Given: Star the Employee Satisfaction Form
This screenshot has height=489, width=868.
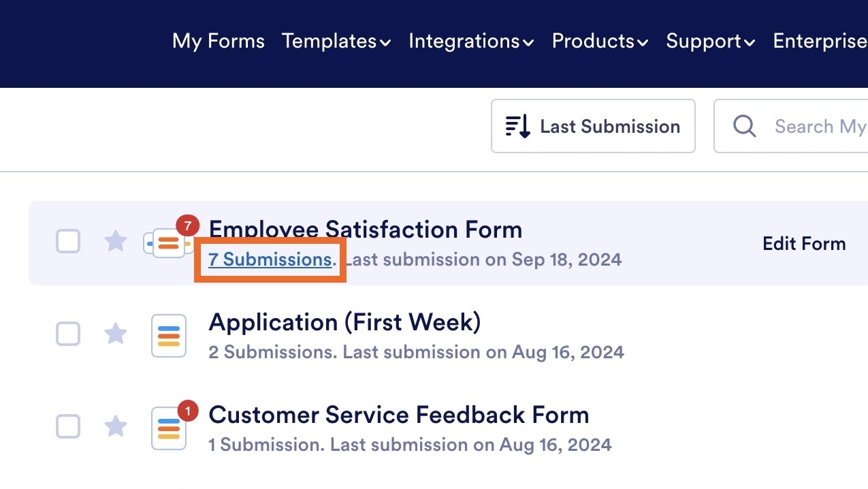Looking at the screenshot, I should 116,241.
